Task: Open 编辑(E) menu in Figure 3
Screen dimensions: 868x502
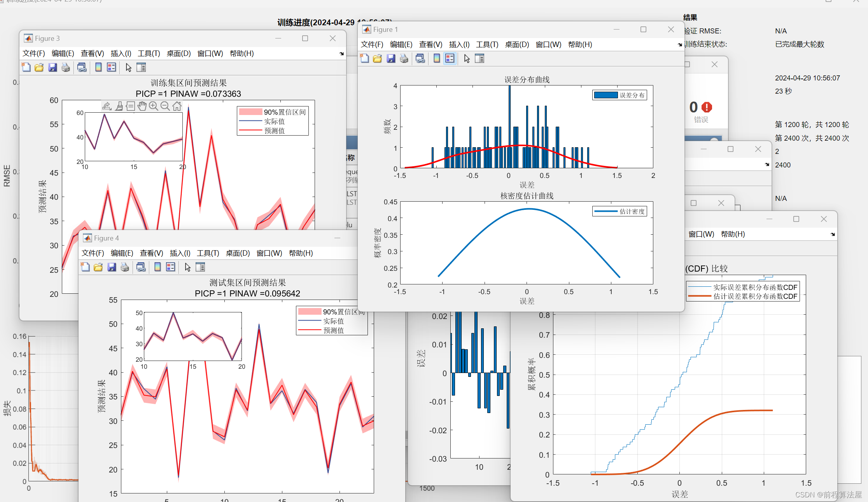Action: coord(63,53)
